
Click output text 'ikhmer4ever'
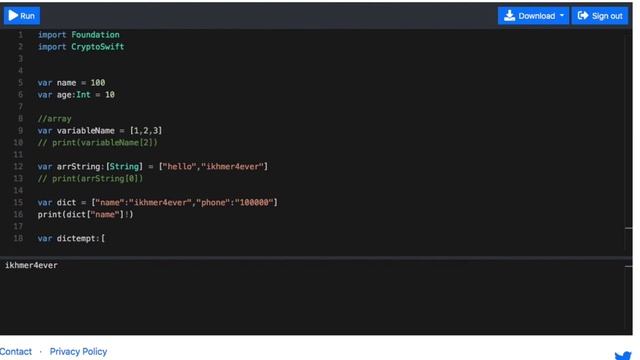(31, 265)
